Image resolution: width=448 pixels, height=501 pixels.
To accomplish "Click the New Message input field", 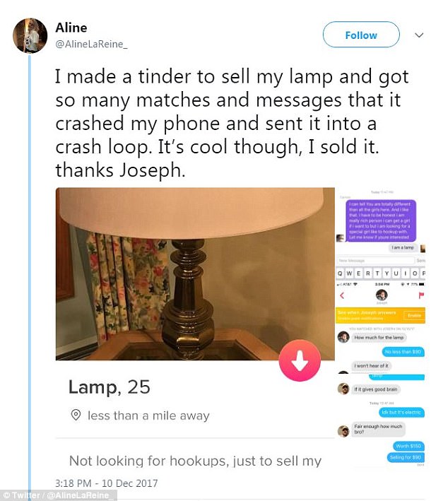I will click(375, 261).
